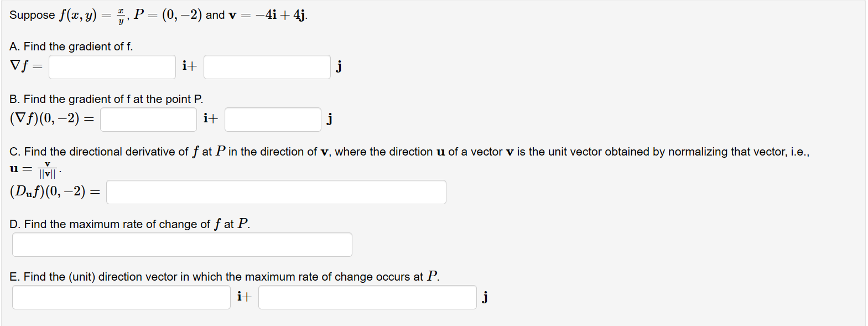Click the 'i+' label between part E fields
Screen dimensions: 868x326
(245, 297)
